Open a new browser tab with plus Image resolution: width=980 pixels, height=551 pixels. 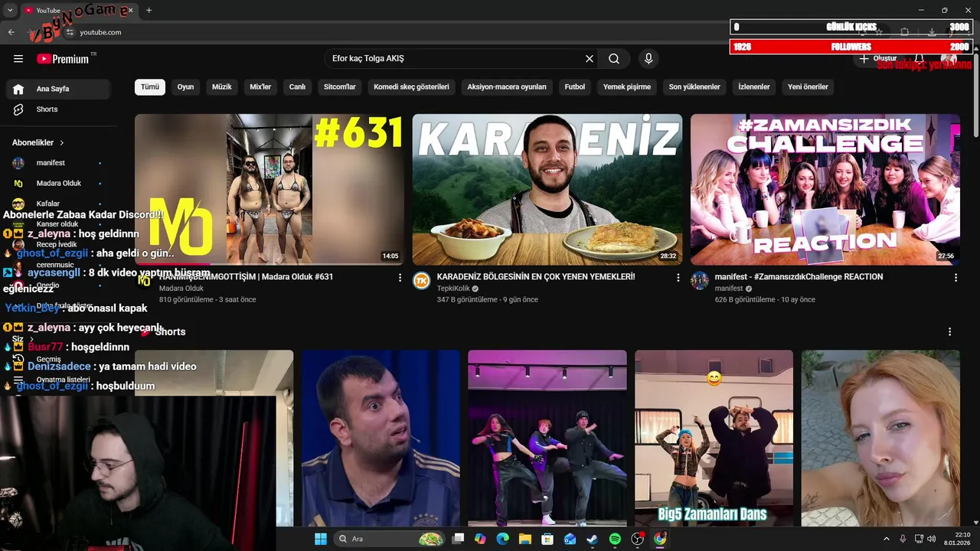coord(149,10)
